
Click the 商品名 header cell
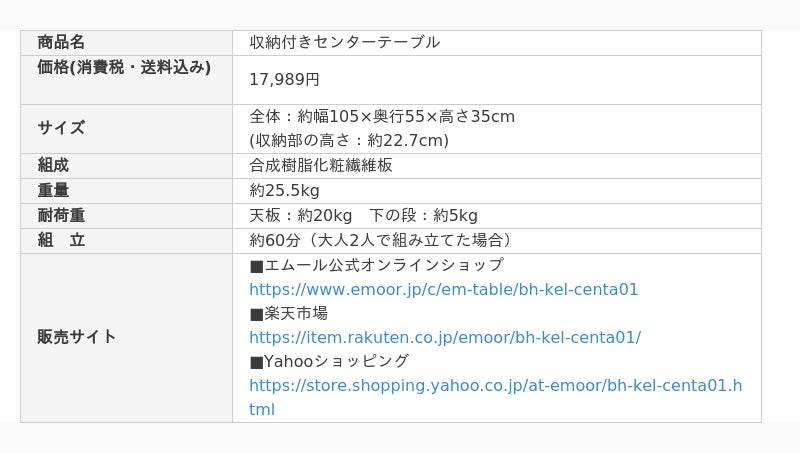point(61,42)
